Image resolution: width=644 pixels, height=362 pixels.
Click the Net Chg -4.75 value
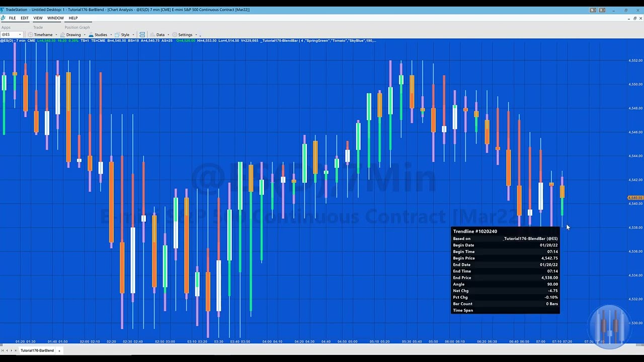tap(553, 291)
